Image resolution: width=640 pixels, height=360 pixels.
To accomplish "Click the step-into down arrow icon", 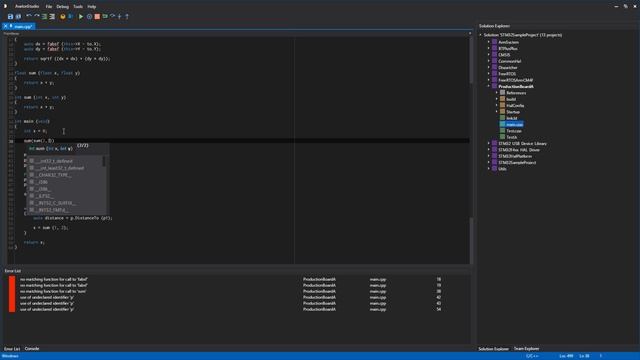I will (x=120, y=17).
